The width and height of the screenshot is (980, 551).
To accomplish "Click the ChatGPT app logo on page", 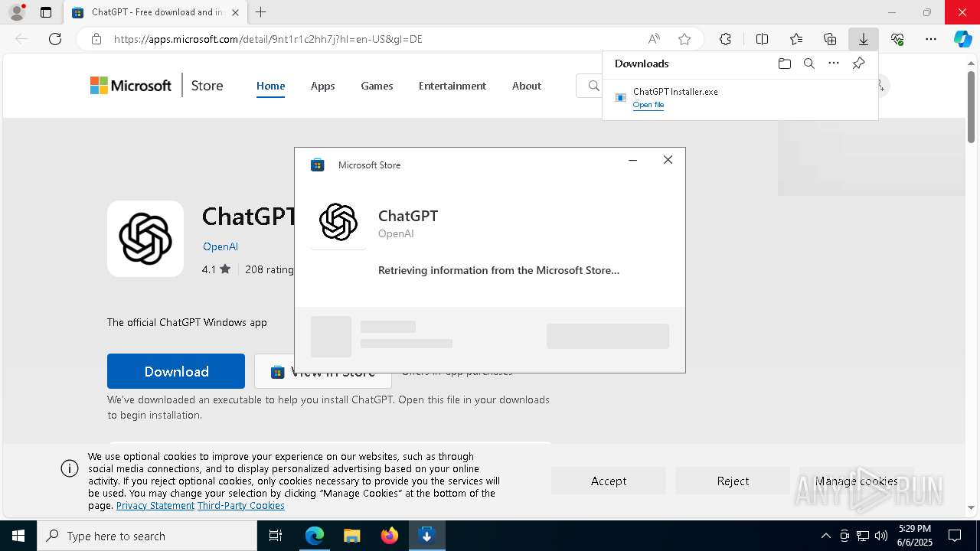I will 145,239.
